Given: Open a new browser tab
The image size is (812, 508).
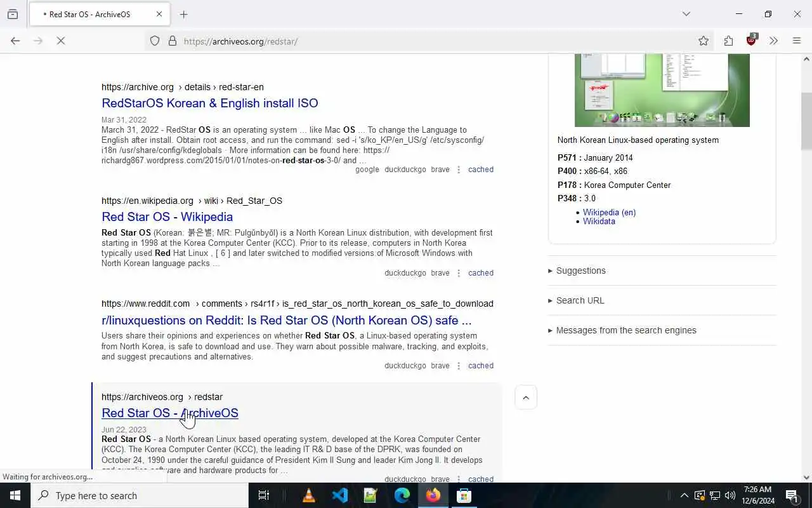Looking at the screenshot, I should 184,14.
